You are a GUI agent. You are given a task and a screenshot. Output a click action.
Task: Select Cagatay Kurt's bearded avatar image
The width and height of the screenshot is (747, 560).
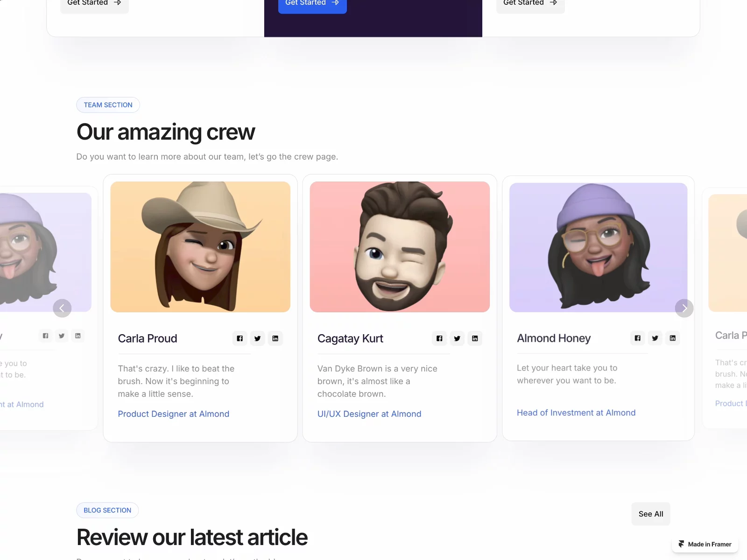coord(400,247)
